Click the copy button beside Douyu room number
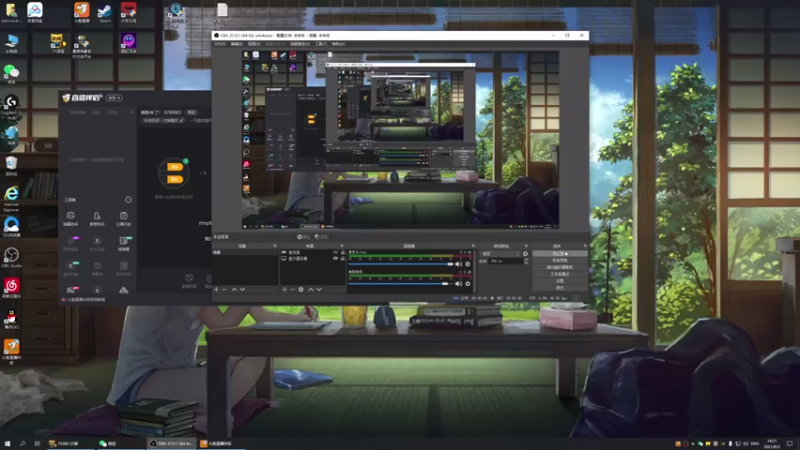Screen dimensions: 800x450 [x=191, y=112]
